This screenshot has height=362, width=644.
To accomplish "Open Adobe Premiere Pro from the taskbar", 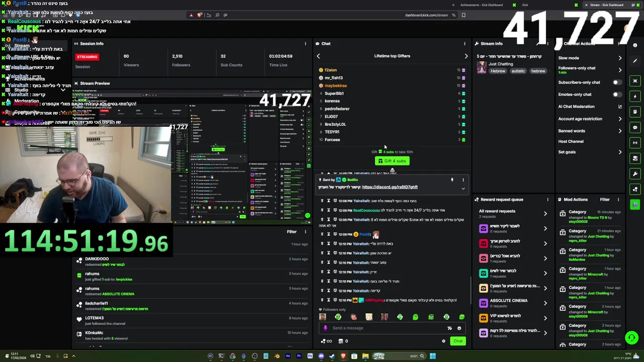I will click(299, 356).
